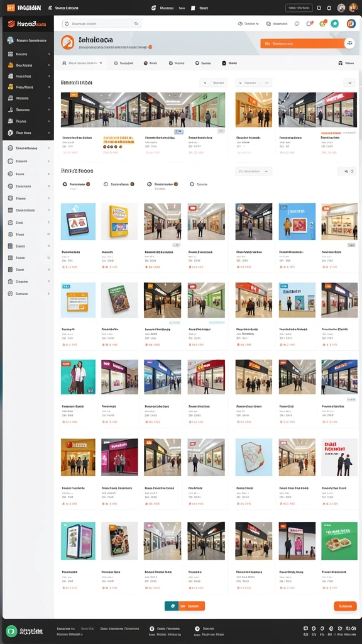Click the globe icon atop the dark sidebar

point(10,40)
